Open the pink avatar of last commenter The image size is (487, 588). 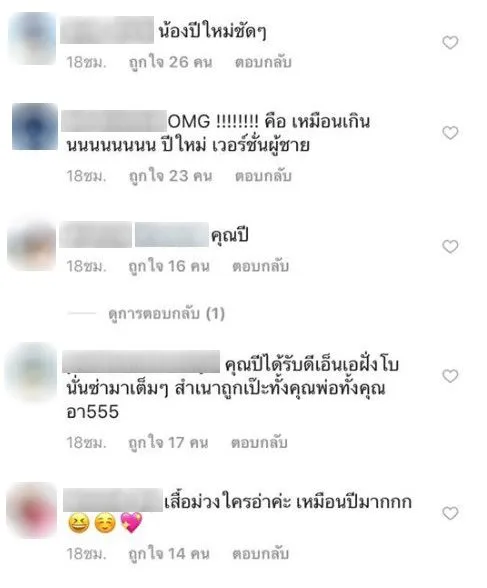coord(32,511)
